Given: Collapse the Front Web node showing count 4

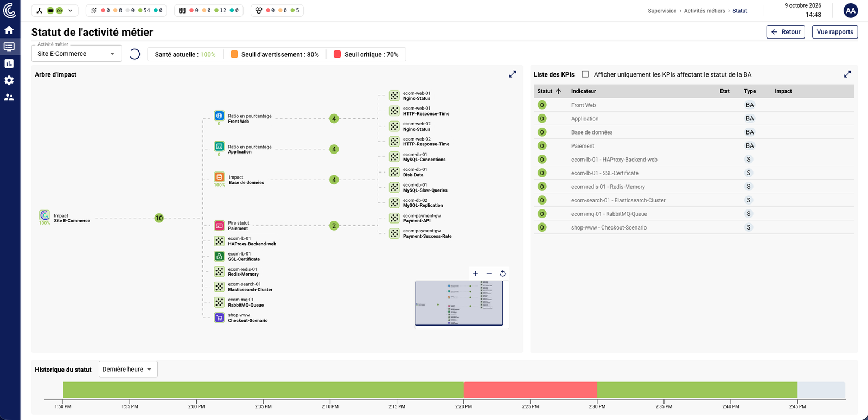Looking at the screenshot, I should click(334, 118).
